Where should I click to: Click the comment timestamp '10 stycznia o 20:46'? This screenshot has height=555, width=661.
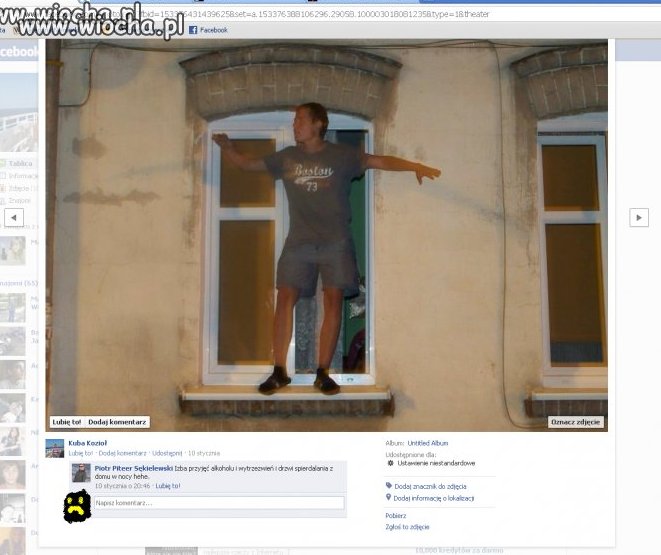pyautogui.click(x=122, y=485)
